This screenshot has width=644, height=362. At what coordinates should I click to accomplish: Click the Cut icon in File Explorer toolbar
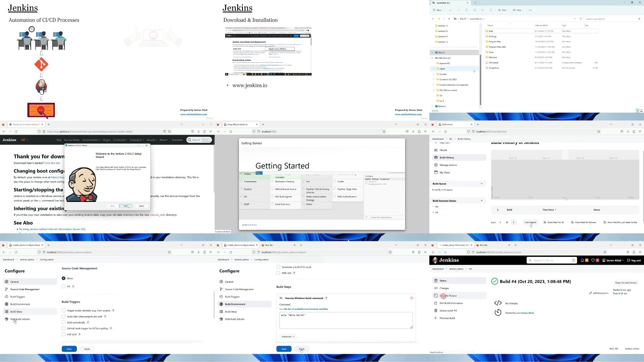pos(450,10)
